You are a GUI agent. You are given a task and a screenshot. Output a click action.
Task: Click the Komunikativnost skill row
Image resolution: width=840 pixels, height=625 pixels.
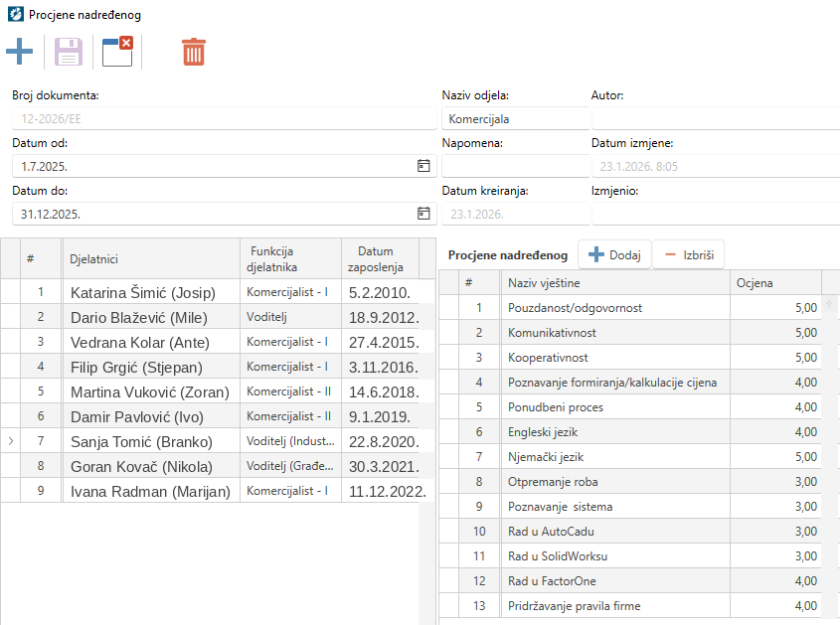pos(630,332)
